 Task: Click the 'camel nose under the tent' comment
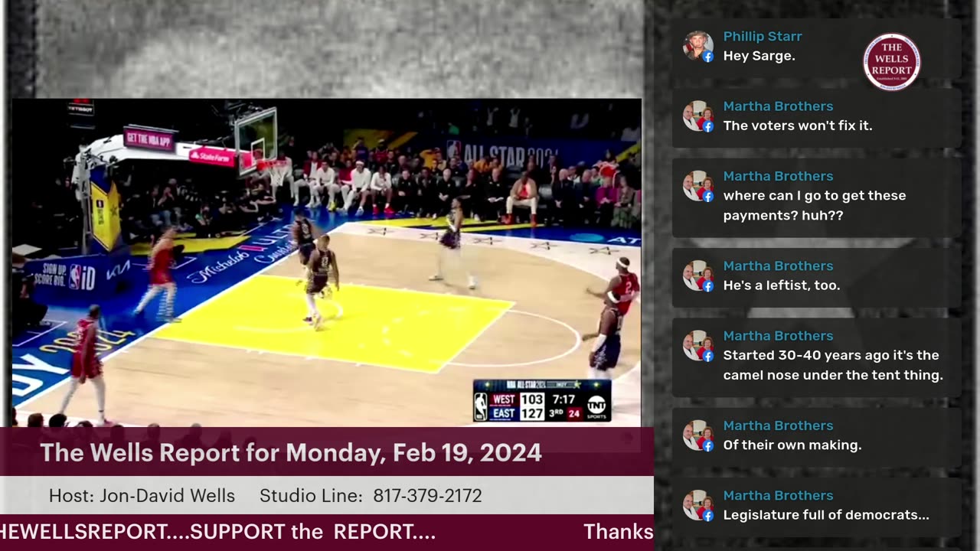point(833,365)
